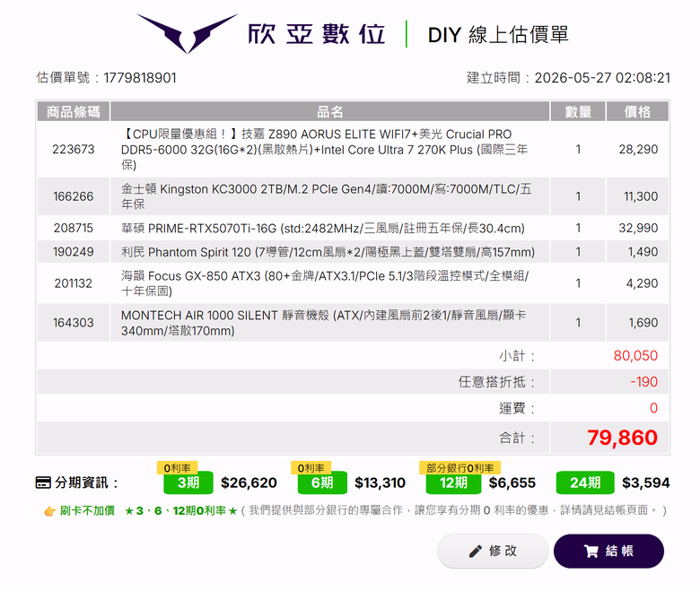Select the 24期 installment badge
This screenshot has height=591, width=700.
click(x=585, y=482)
